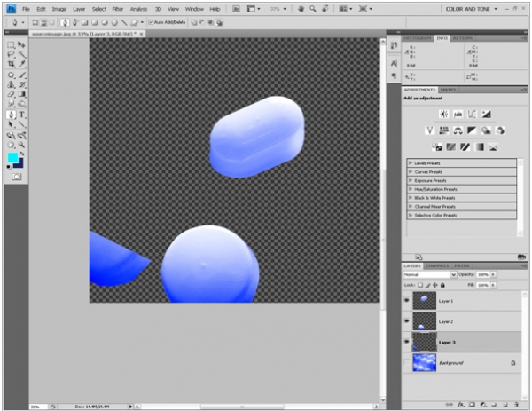Add a Curves adjustment
This screenshot has width=532, height=411.
click(x=472, y=115)
